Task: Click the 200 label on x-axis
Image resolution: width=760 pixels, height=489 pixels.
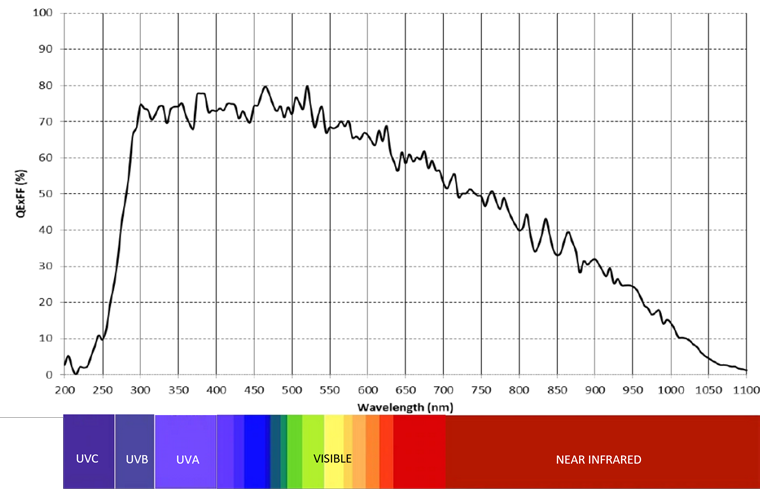Action: click(x=64, y=389)
